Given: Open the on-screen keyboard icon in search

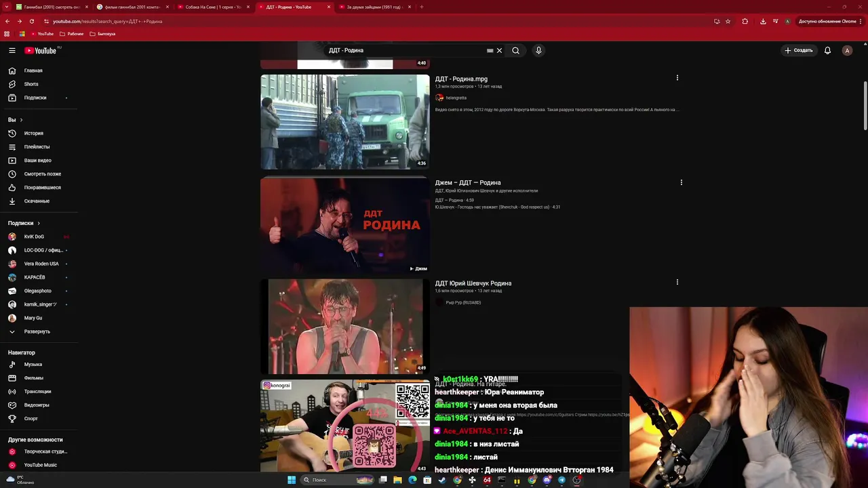Looking at the screenshot, I should [490, 50].
